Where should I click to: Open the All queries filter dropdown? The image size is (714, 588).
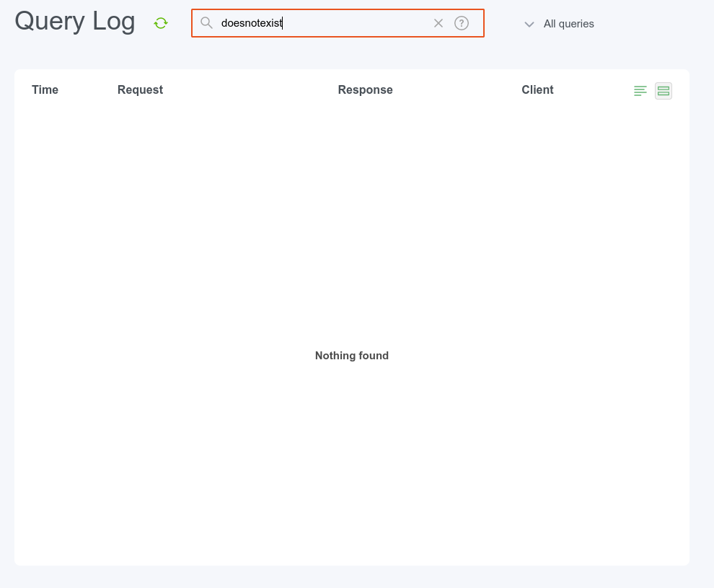point(568,24)
